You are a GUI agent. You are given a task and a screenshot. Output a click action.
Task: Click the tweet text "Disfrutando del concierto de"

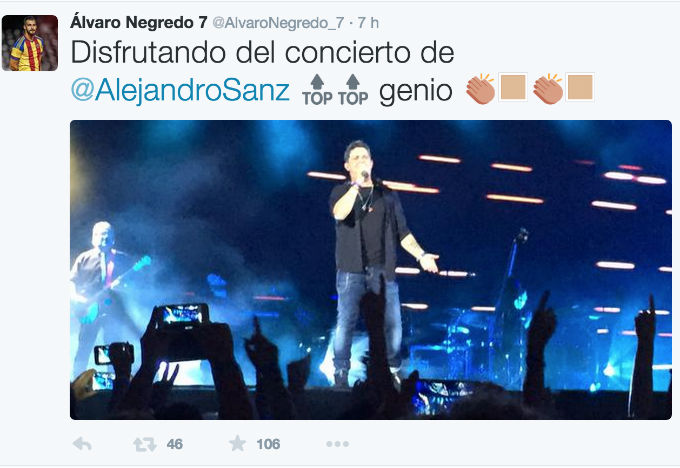point(262,52)
